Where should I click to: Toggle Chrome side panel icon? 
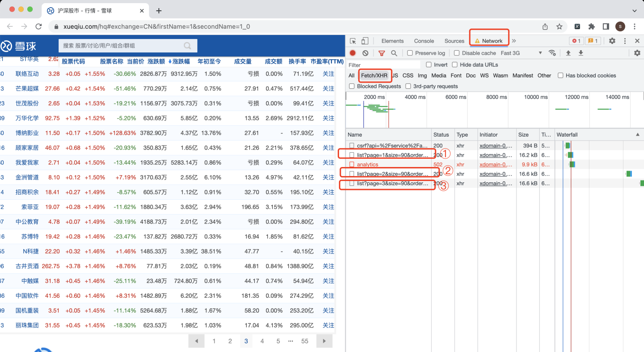(606, 26)
